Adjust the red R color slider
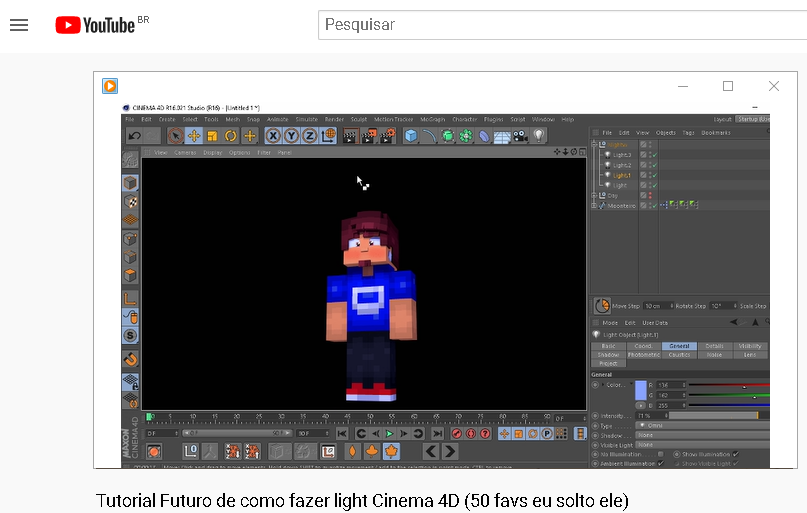This screenshot has height=513, width=807. (729, 385)
